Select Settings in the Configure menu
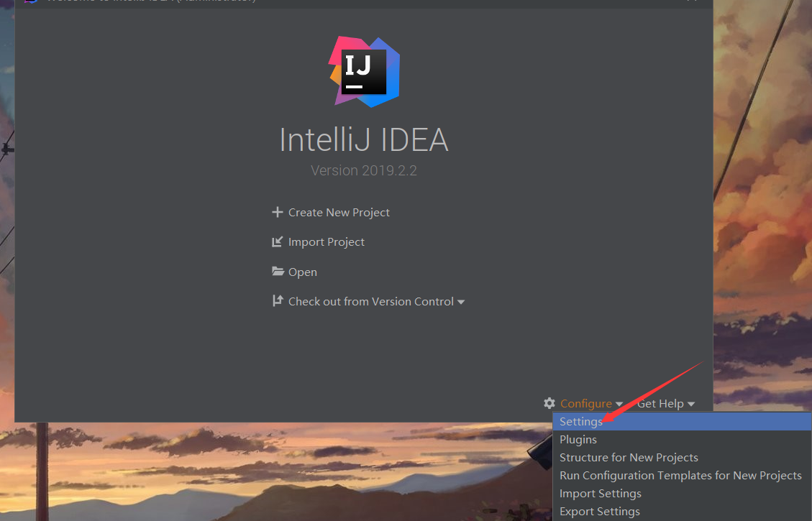Screen dimensions: 812x521 click(x=682, y=422)
